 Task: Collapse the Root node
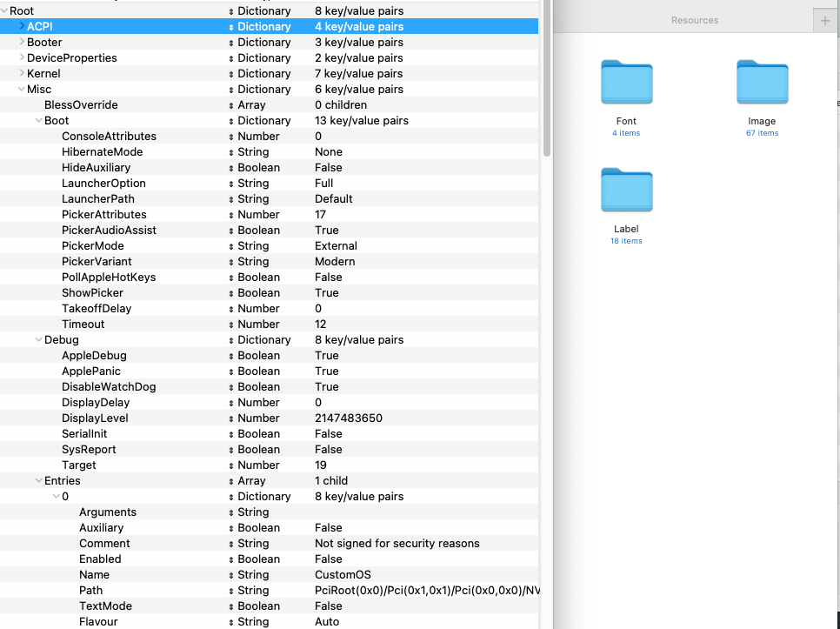coord(4,10)
